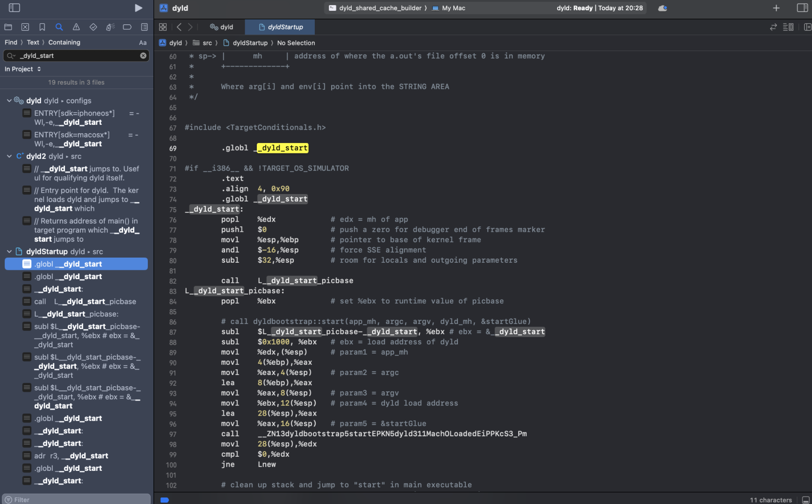The image size is (812, 504).
Task: Select ENTRY[sdk=macosx*] search result
Action: pyautogui.click(x=76, y=139)
